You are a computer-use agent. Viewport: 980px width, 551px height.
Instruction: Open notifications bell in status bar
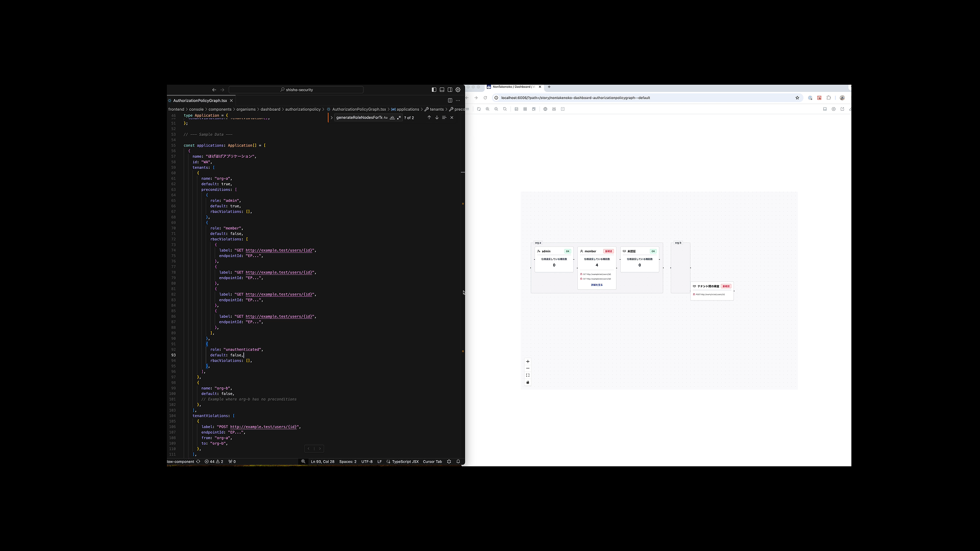click(x=458, y=462)
